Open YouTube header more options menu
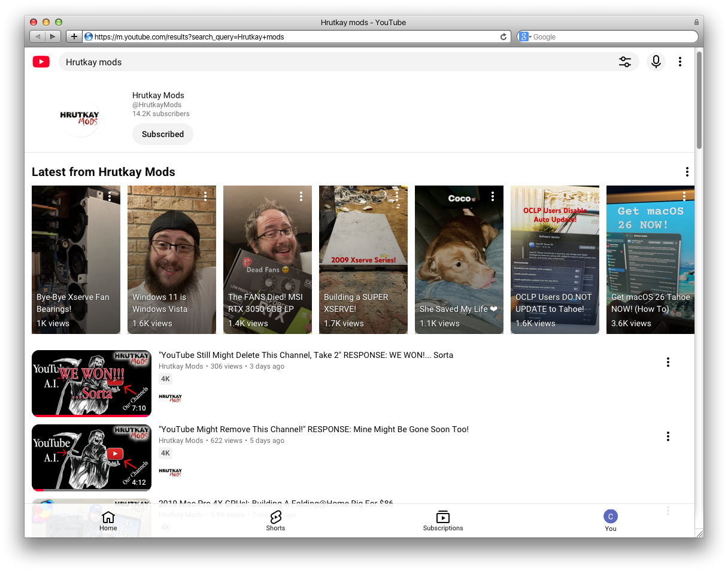The height and width of the screenshot is (571, 728). tap(680, 62)
